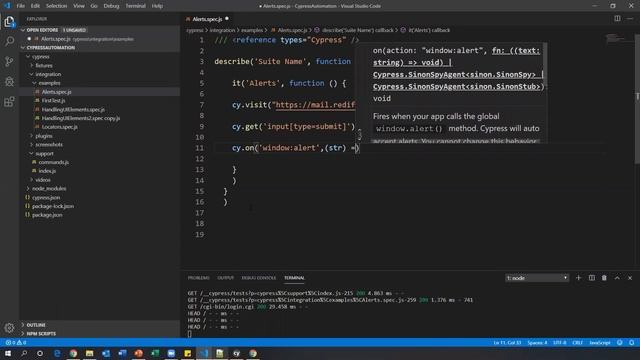Screen dimensions: 640x360
Task: Open Windows taskbar search
Action: click(x=24, y=353)
